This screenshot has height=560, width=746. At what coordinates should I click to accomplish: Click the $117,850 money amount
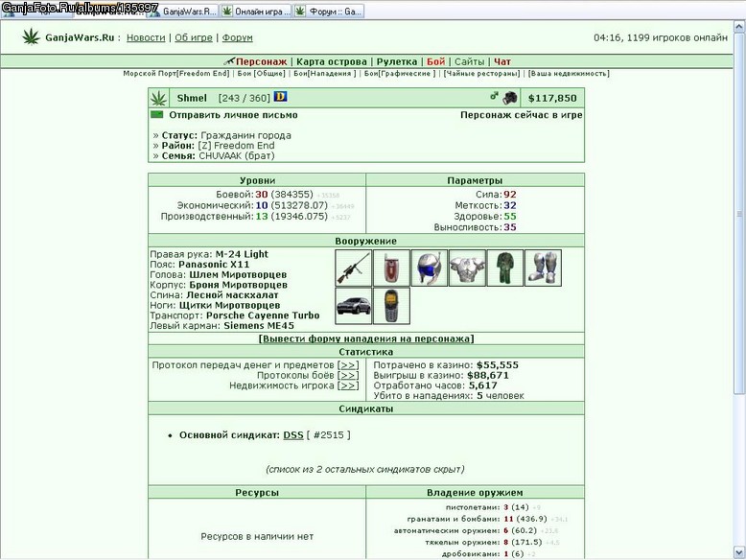552,98
